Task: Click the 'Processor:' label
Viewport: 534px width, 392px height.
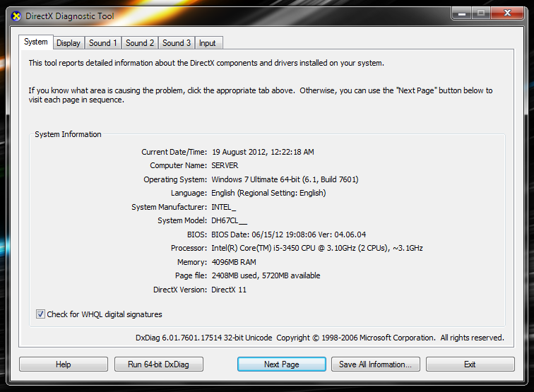Action: point(189,249)
